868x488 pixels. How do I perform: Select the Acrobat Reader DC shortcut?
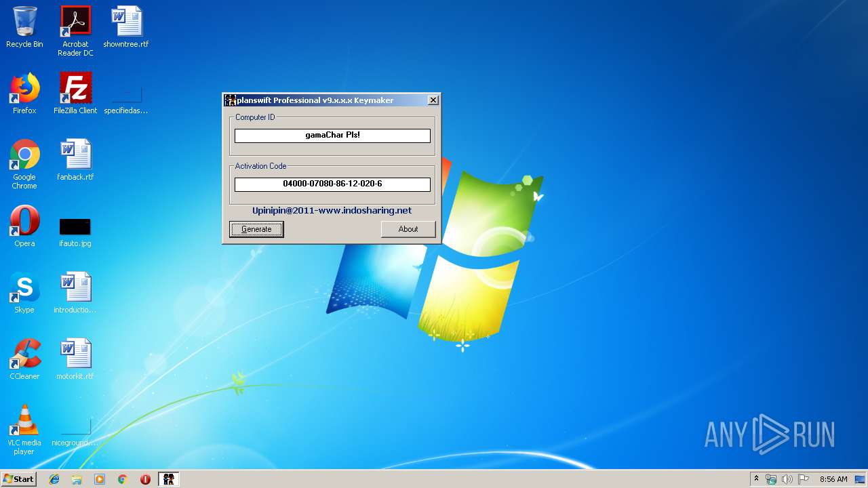point(75,31)
